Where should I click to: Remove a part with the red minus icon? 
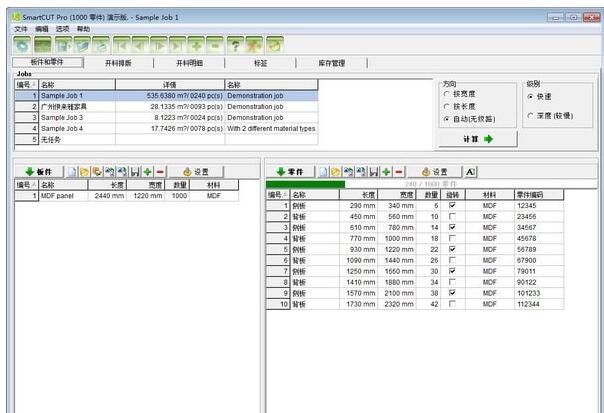(399, 172)
